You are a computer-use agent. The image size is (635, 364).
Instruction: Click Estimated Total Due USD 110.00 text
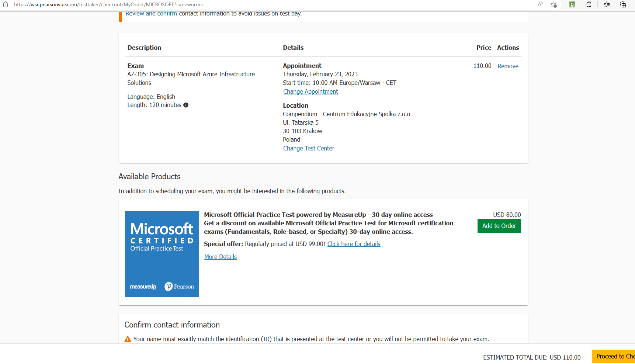532,357
